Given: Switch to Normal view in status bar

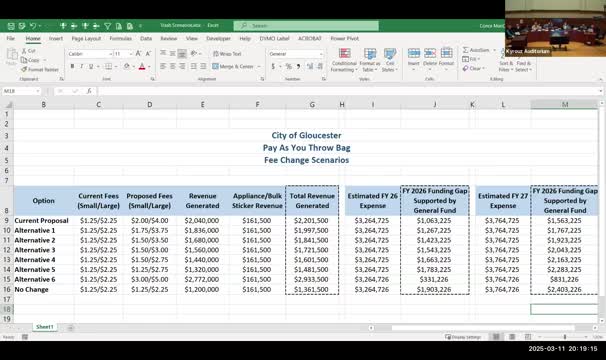Looking at the screenshot, I should pyautogui.click(x=496, y=337).
